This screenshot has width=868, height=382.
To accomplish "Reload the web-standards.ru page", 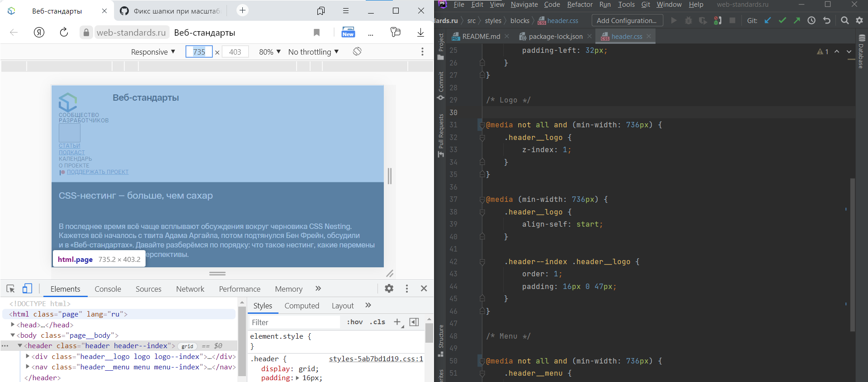I will tap(64, 32).
